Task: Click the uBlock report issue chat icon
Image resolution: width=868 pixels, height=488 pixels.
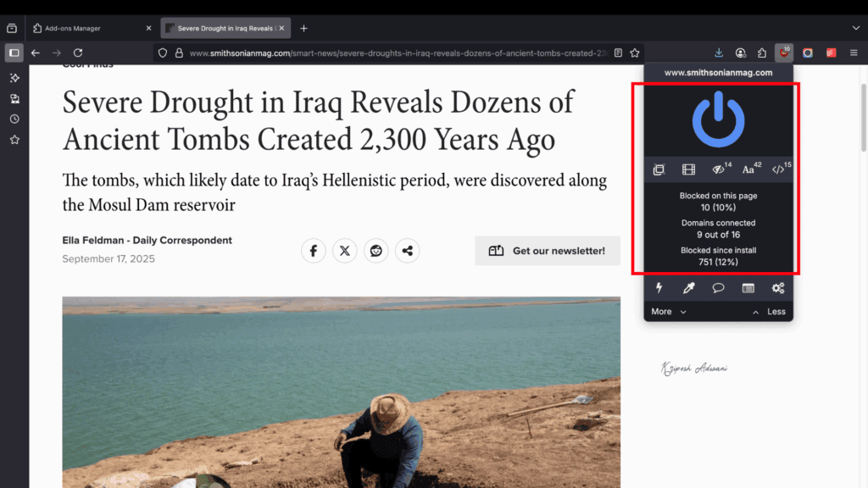Action: 718,288
